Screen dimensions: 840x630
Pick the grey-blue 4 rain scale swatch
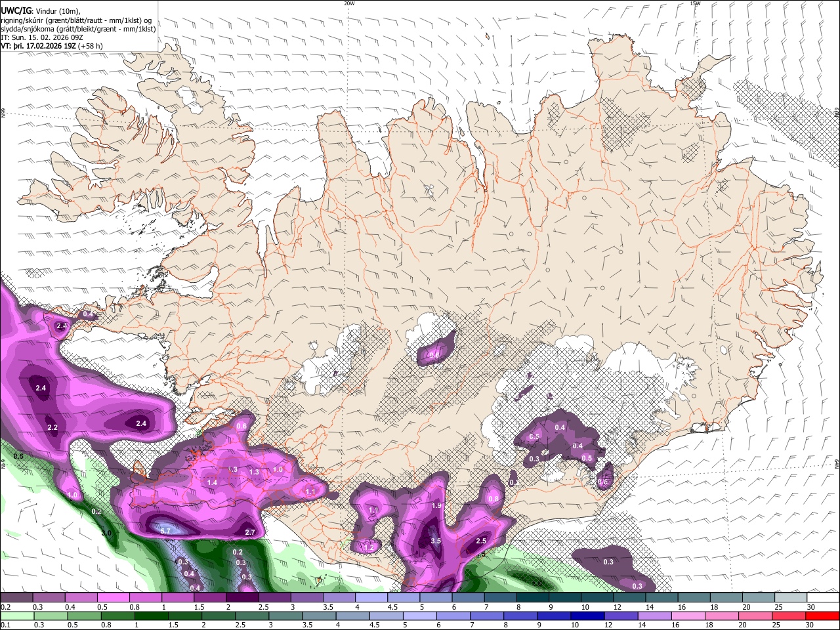point(353,616)
